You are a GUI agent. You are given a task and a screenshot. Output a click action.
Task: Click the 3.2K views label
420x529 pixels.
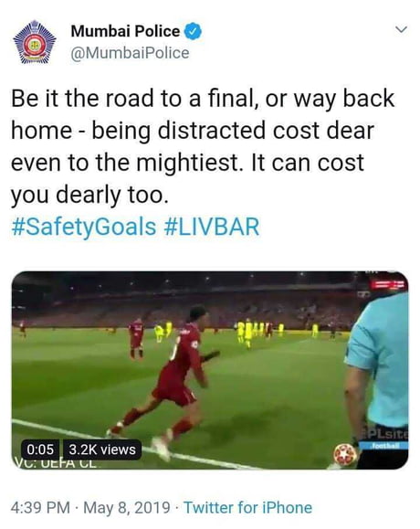pos(102,450)
